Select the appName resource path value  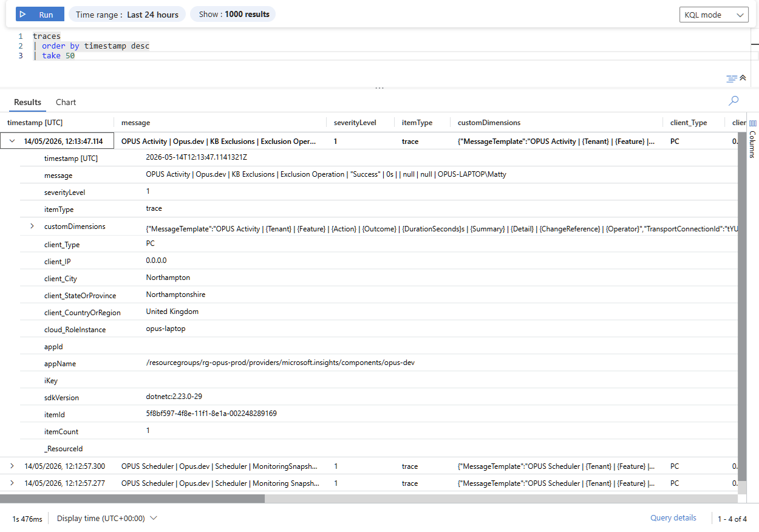coord(280,362)
